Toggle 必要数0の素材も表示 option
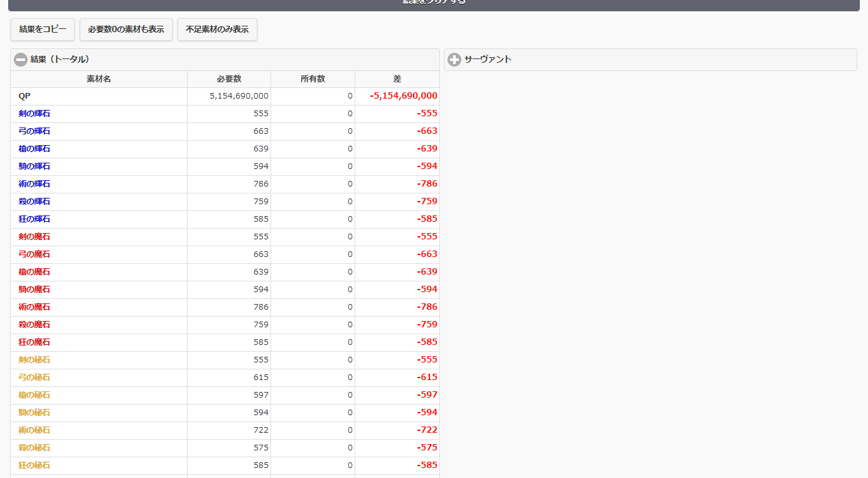The width and height of the screenshot is (868, 478). tap(126, 30)
